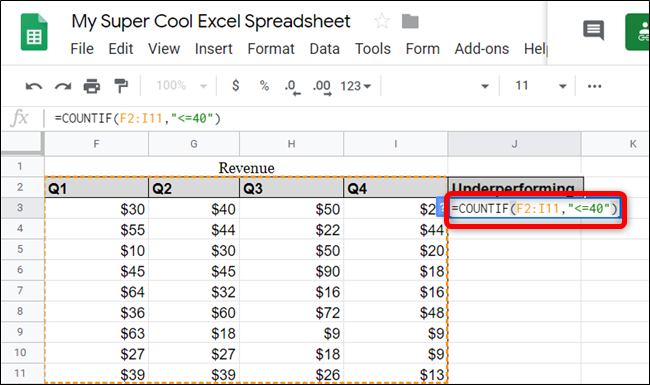Open the File menu
The height and width of the screenshot is (385, 650).
point(82,49)
